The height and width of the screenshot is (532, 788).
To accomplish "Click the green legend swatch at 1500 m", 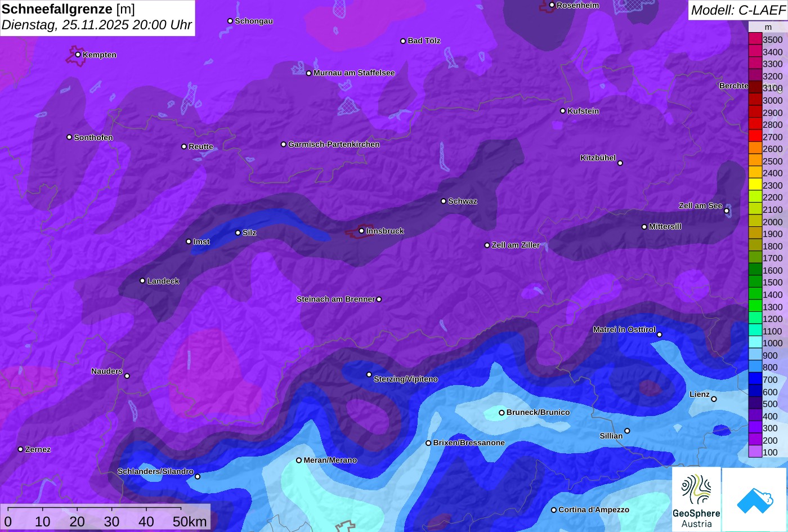I will (755, 282).
